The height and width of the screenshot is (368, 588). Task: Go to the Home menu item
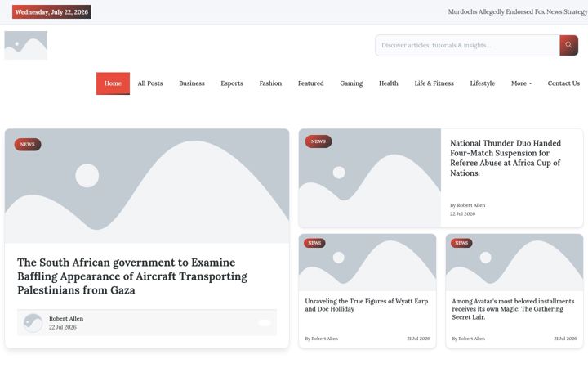113,83
